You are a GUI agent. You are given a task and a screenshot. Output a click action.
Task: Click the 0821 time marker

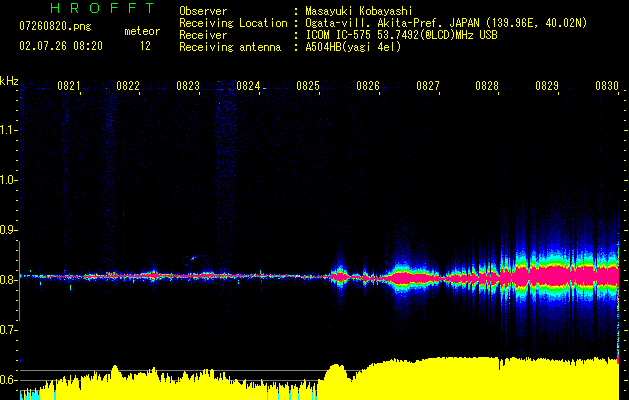(69, 86)
